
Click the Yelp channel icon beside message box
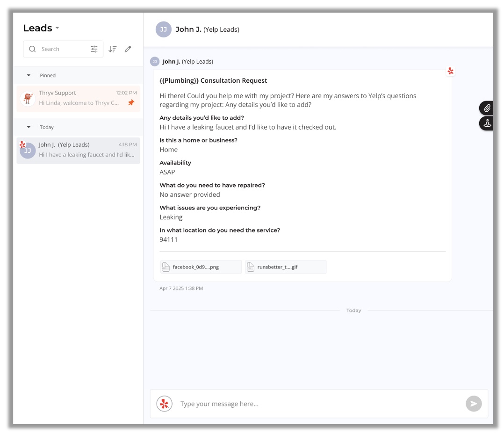(164, 404)
